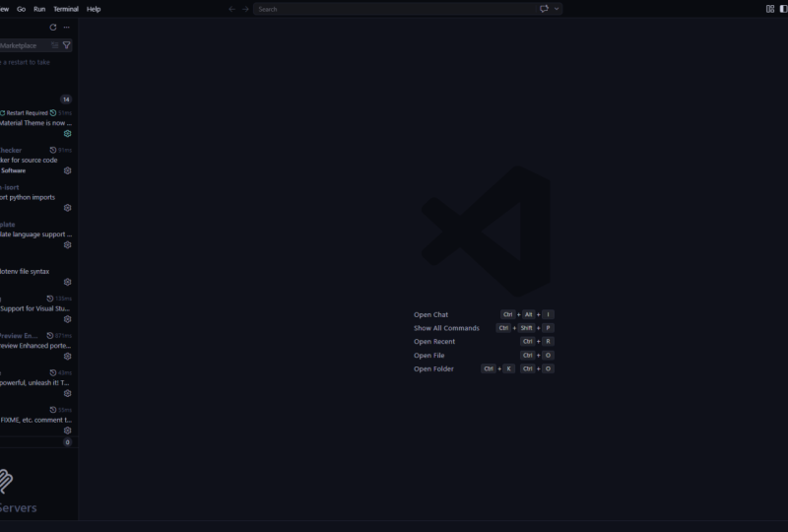Screen dimensions: 788x532
Task: Click the Restart Required label
Action: point(27,113)
